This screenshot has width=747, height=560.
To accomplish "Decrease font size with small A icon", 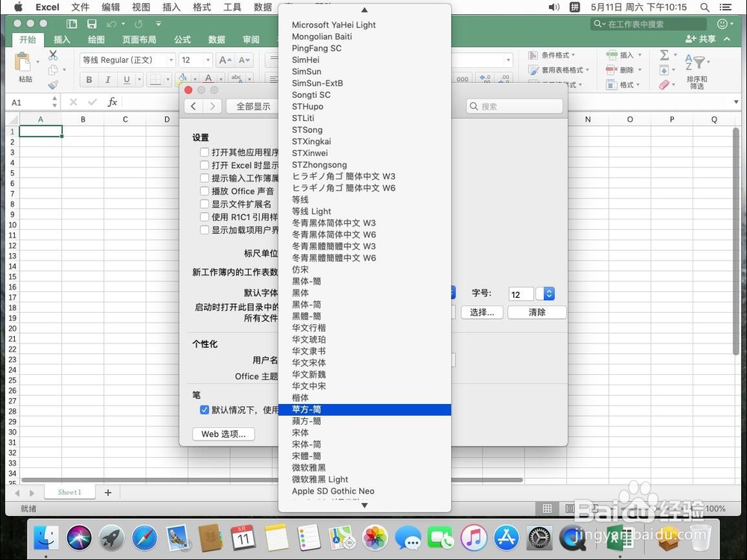I will point(244,60).
